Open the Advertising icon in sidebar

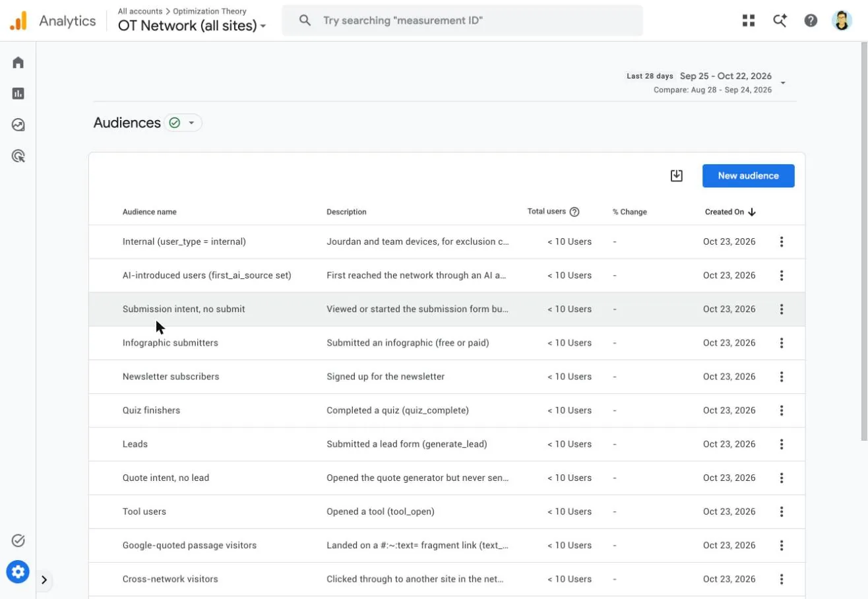pos(18,156)
